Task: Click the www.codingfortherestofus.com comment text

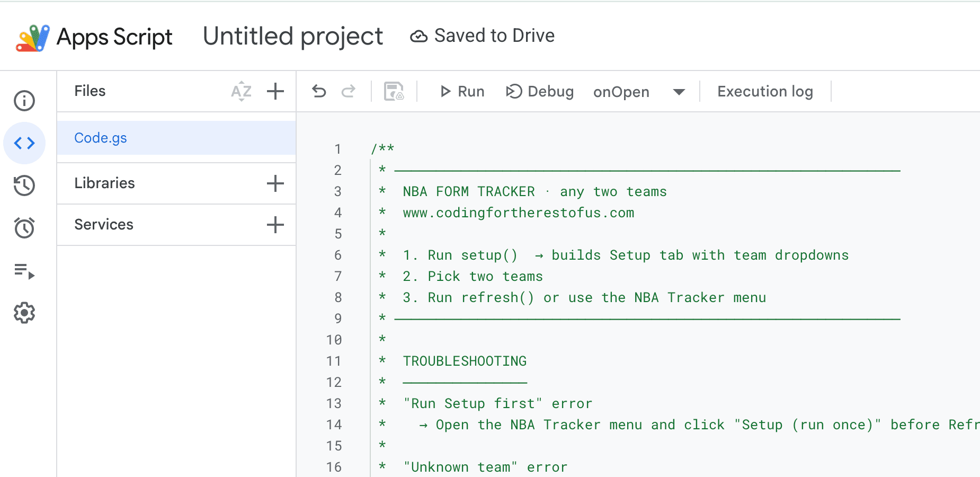Action: click(x=518, y=213)
